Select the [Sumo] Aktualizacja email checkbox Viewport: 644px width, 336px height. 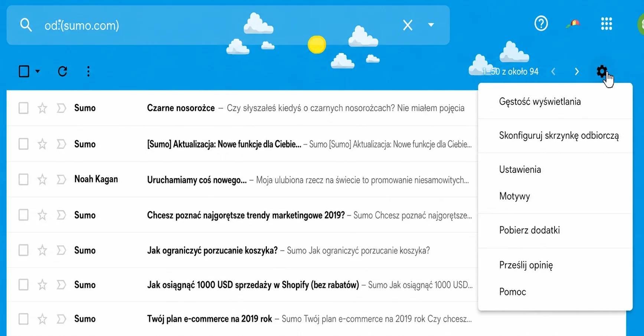coord(23,144)
